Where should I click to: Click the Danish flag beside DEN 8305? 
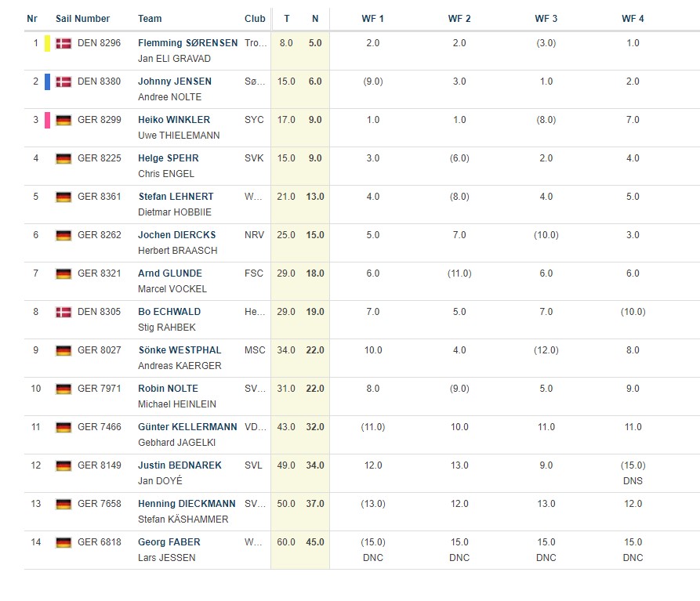(x=63, y=312)
